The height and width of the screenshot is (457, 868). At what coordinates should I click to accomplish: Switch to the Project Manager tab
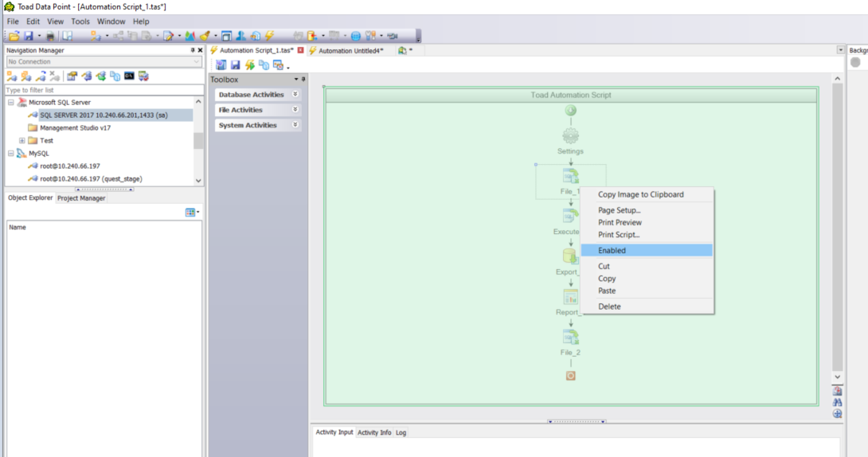click(x=81, y=198)
